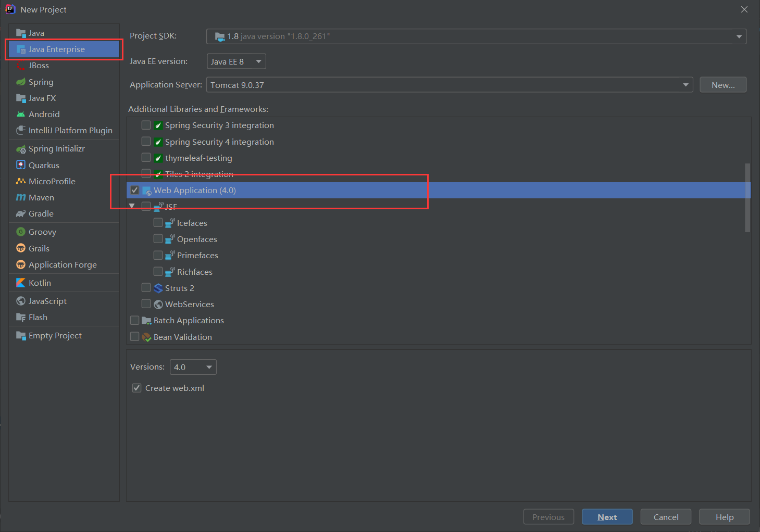The height and width of the screenshot is (532, 760).
Task: Tick the JSF framework checkbox
Action: click(146, 207)
